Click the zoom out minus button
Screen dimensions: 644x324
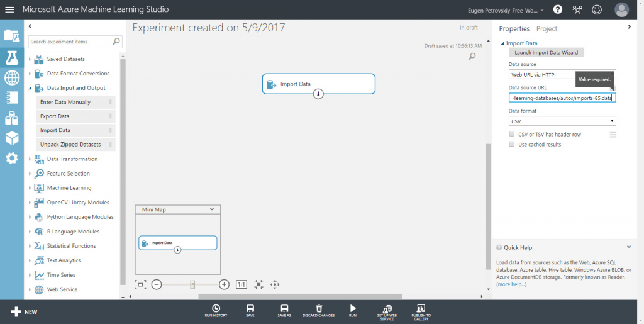click(157, 284)
